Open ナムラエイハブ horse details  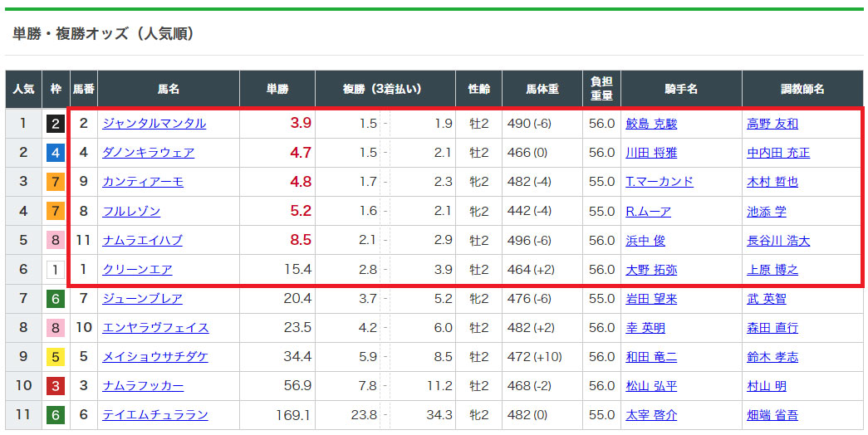pos(142,241)
